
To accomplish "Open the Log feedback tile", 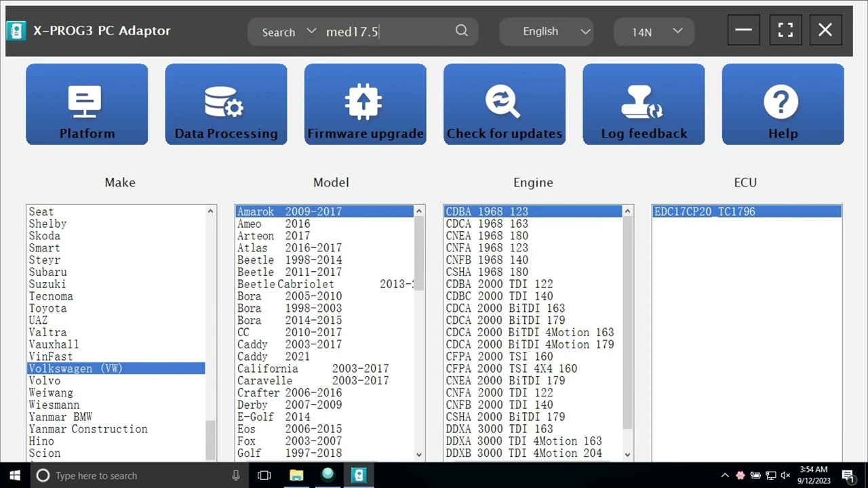I will point(644,104).
